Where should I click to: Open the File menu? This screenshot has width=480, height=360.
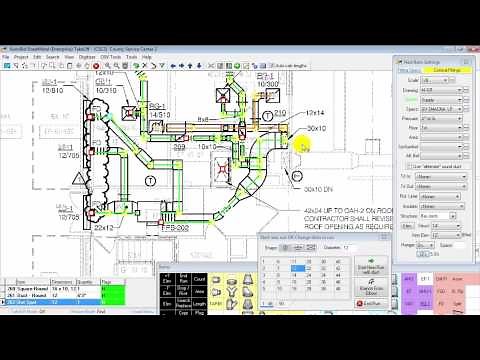coord(6,57)
